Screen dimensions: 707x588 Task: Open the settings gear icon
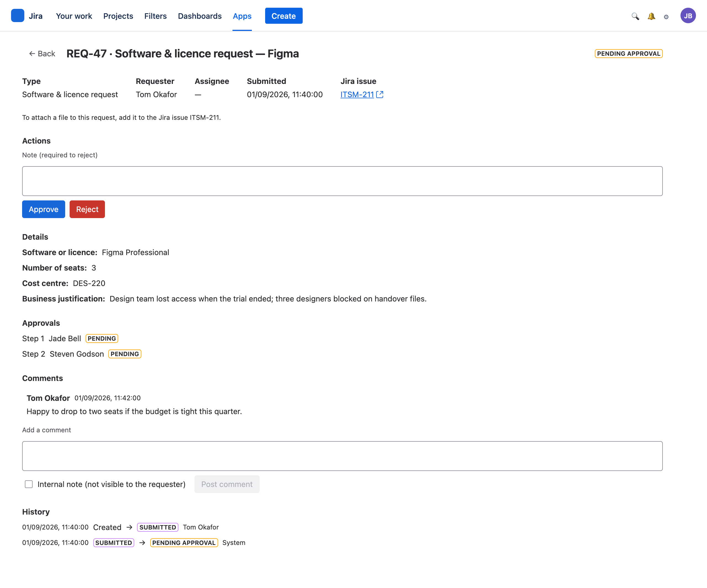point(666,17)
